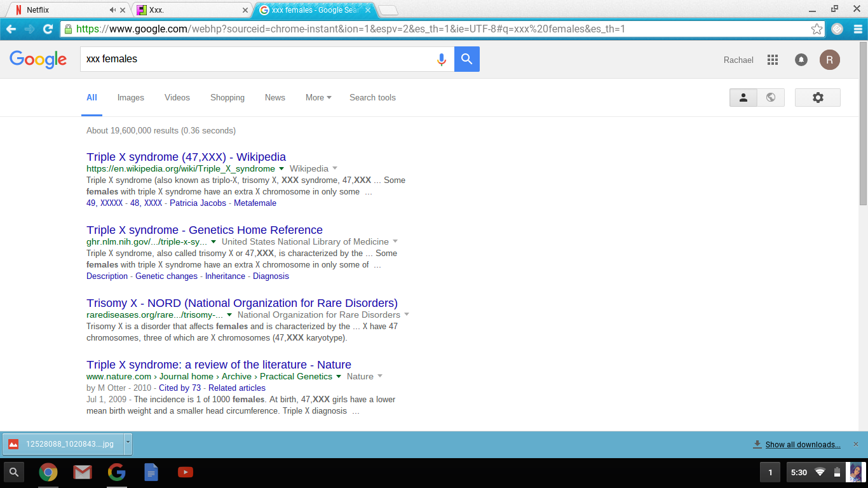Switch to global results (globe) view

[770, 97]
